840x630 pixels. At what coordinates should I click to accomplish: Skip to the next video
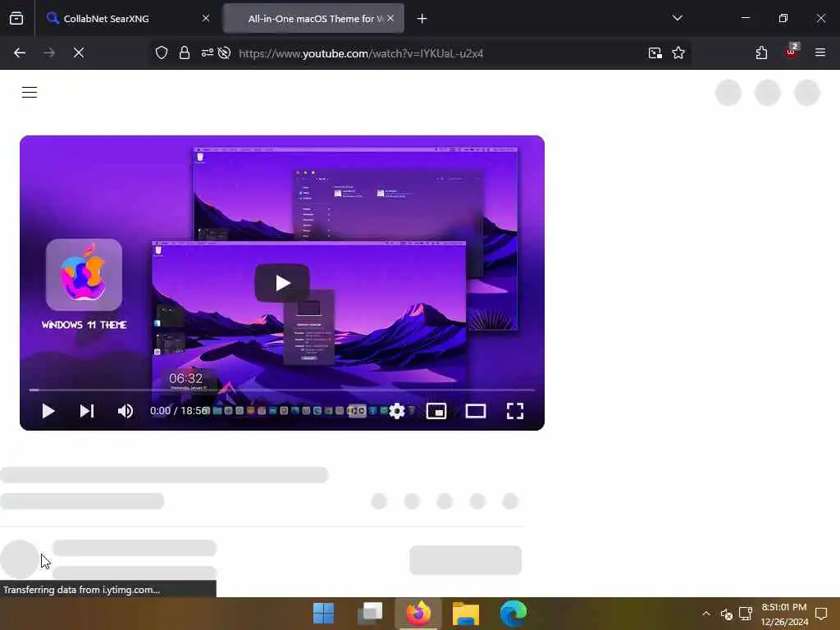(87, 411)
